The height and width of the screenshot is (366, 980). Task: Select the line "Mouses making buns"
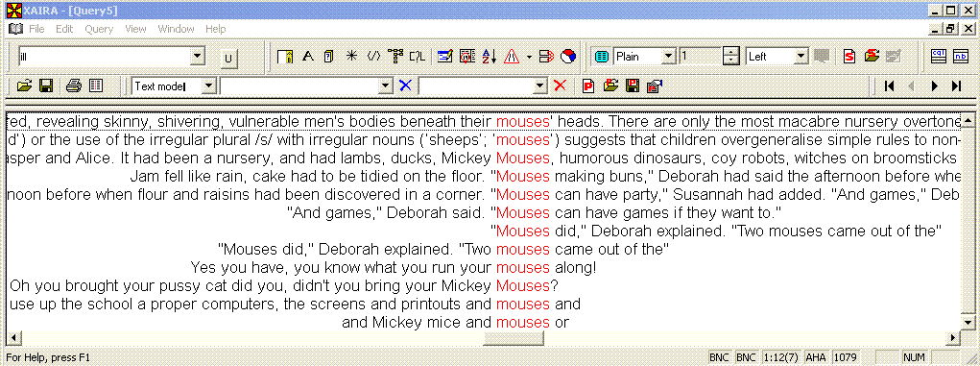point(483,176)
